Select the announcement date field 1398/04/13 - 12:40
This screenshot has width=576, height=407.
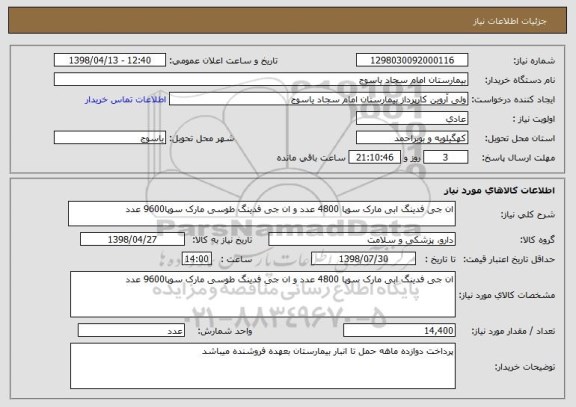pos(110,60)
